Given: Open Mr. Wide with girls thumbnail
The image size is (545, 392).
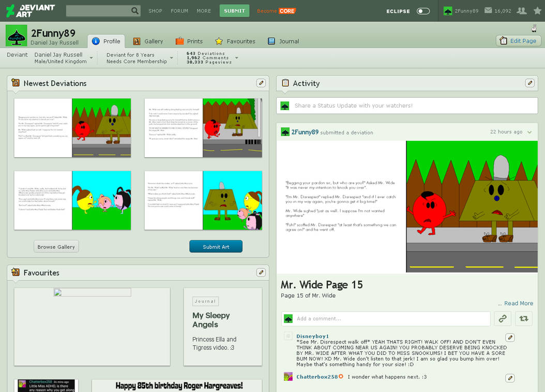Looking at the screenshot, I should pos(203,200).
